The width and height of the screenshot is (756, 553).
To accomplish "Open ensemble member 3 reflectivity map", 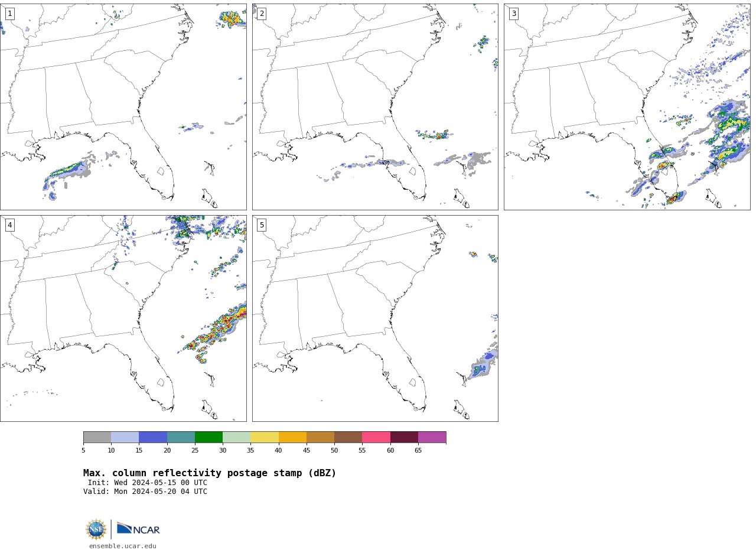I will click(627, 107).
